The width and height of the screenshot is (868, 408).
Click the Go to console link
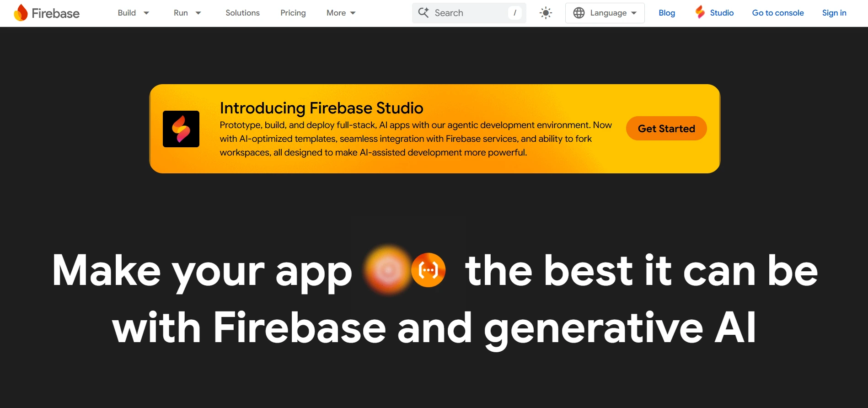778,13
